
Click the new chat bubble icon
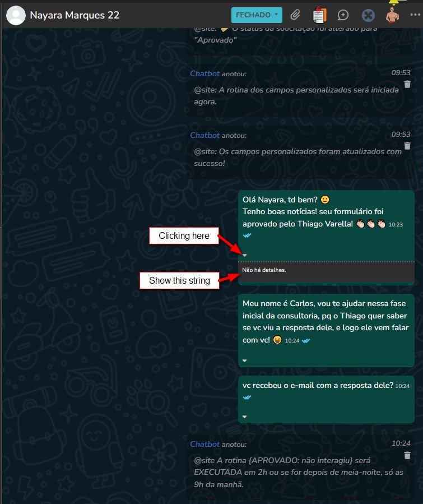coord(343,15)
